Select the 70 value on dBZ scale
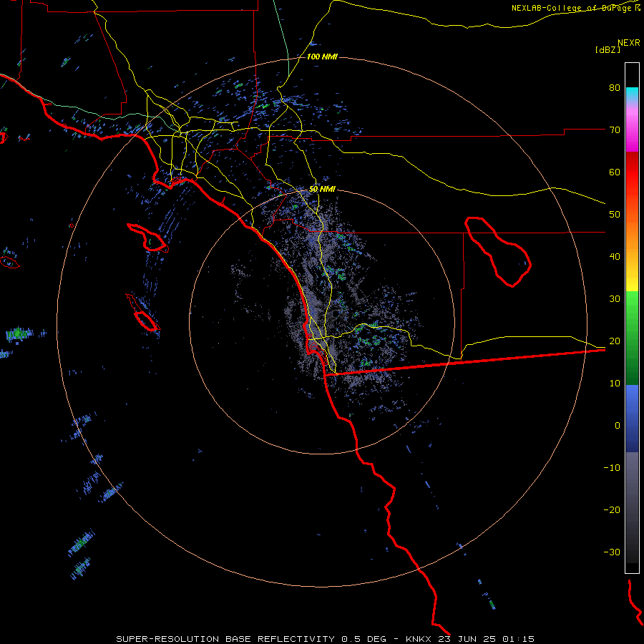Screen dimensions: 644x644 (x=615, y=130)
